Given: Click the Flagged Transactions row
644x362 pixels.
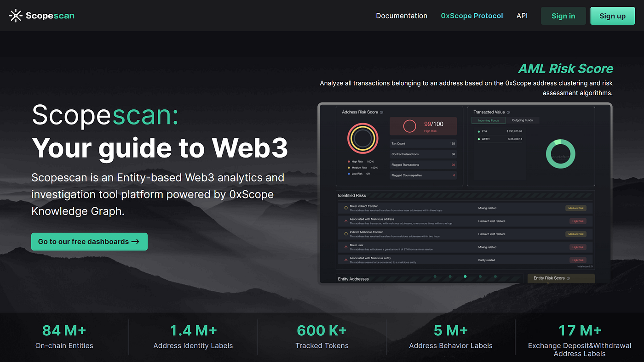Looking at the screenshot, I should coord(423,165).
